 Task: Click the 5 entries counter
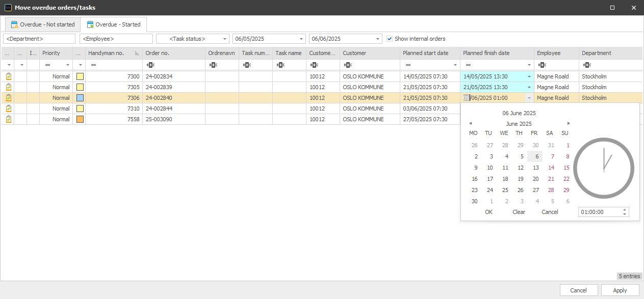tap(629, 276)
